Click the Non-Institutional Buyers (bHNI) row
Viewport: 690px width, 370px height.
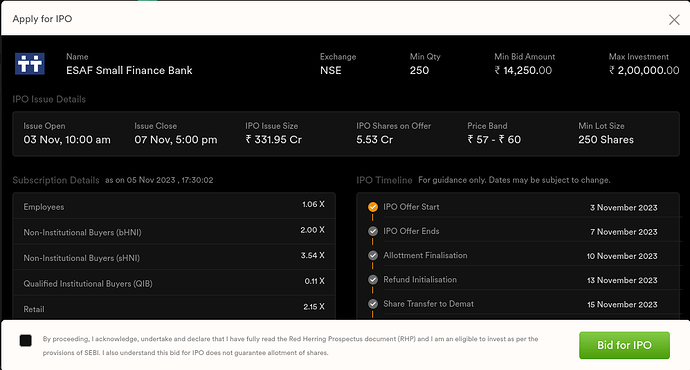174,231
